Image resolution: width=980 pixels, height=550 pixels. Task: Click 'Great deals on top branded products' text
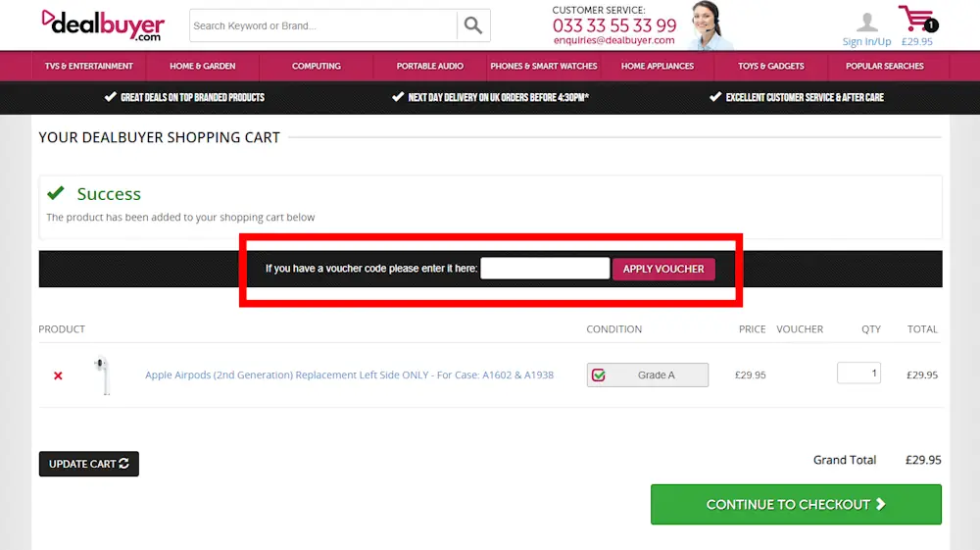click(192, 97)
